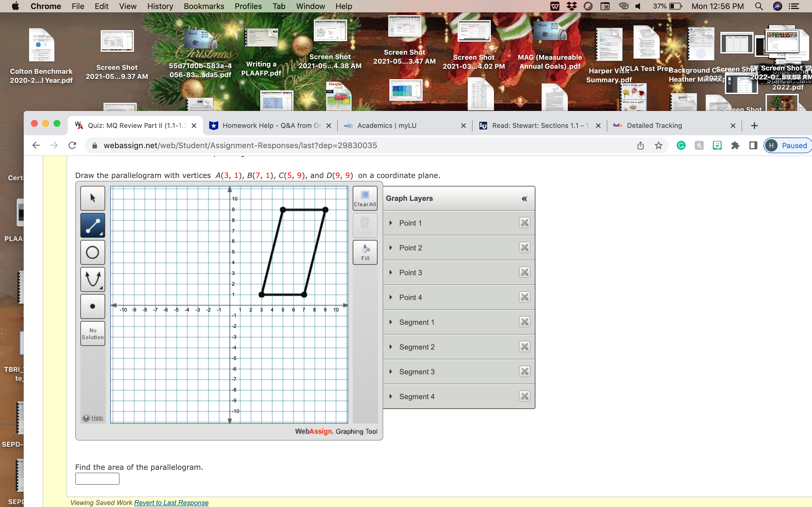812x507 pixels.
Task: Bookmark the page with the star icon
Action: point(658,146)
